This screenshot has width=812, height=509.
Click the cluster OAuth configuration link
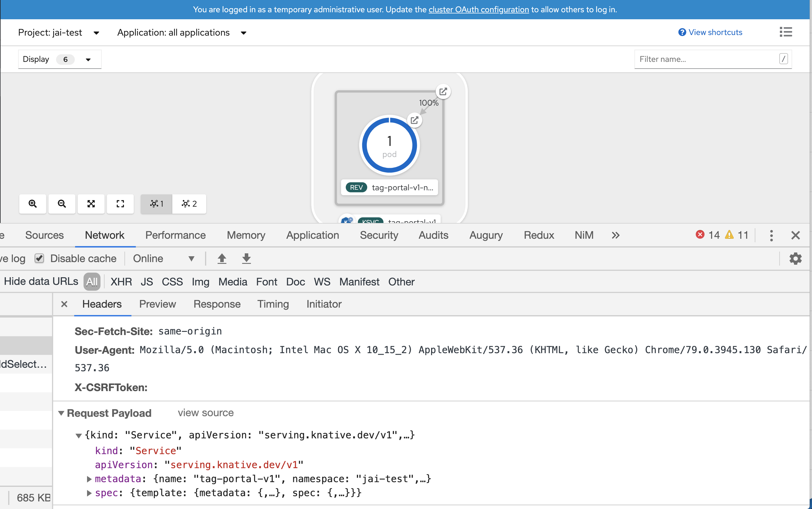pyautogui.click(x=478, y=9)
